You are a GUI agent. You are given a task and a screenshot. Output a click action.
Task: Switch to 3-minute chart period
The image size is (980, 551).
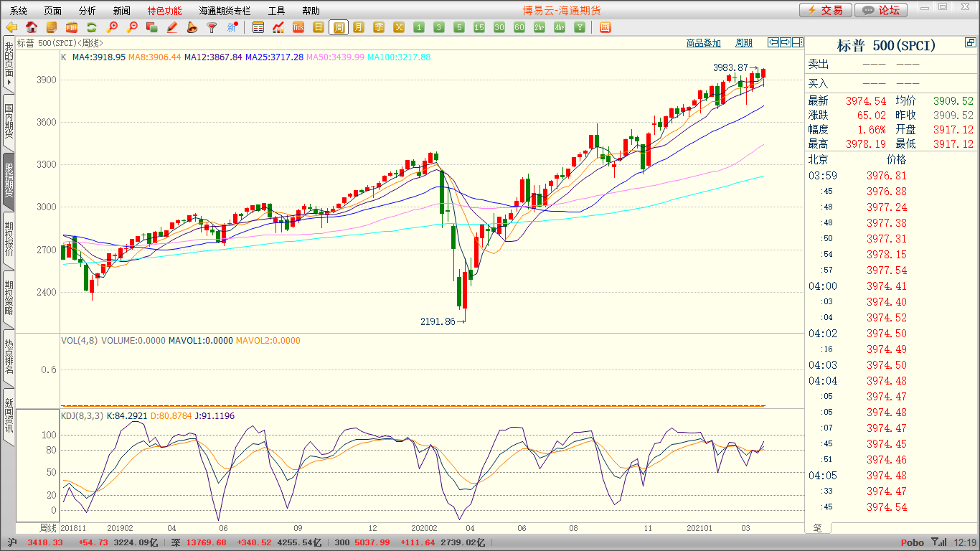[439, 27]
